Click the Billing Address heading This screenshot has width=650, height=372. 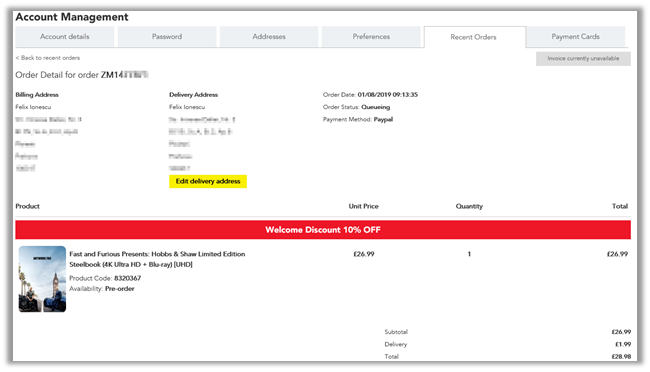coord(37,95)
